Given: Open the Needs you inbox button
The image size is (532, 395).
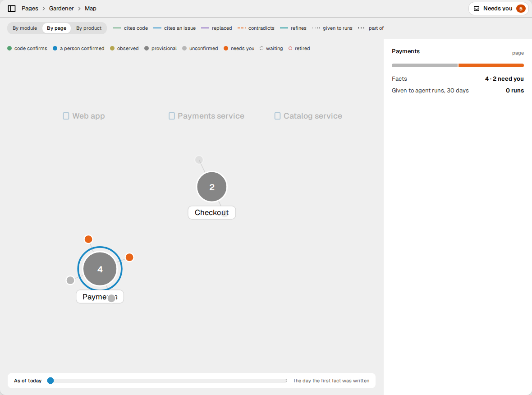Looking at the screenshot, I should [498, 9].
